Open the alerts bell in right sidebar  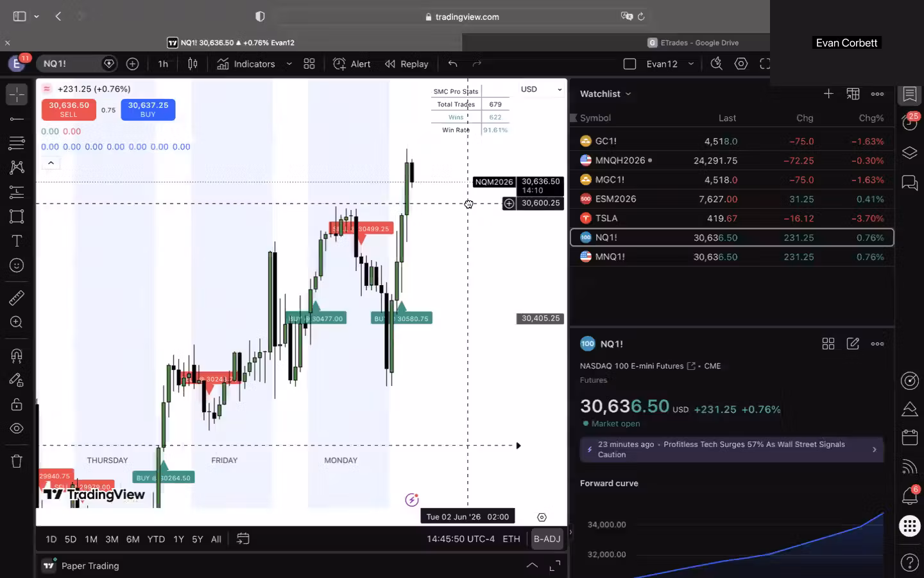click(910, 495)
